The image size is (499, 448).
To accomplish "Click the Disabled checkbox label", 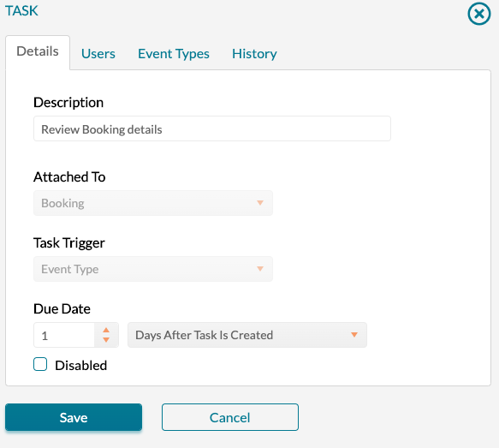I will point(80,365).
